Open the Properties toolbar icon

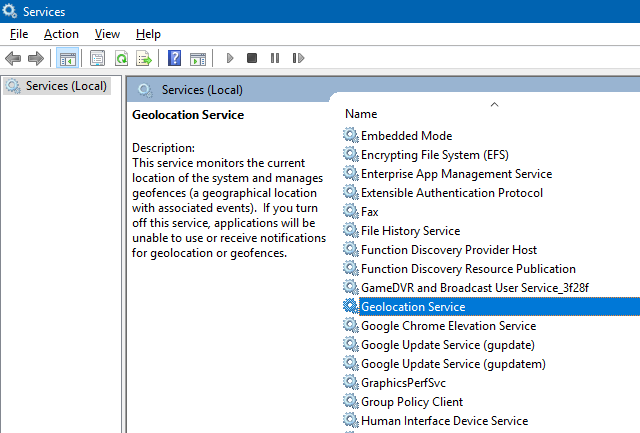97,59
